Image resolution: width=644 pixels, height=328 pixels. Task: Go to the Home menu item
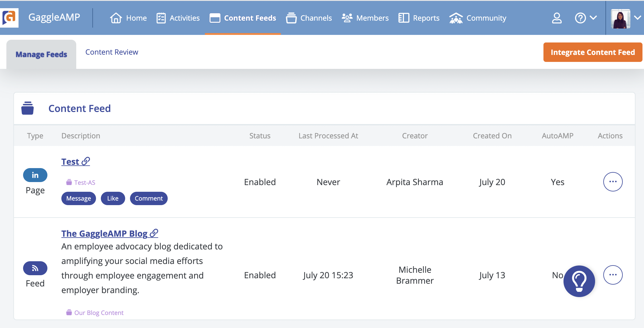tap(128, 18)
